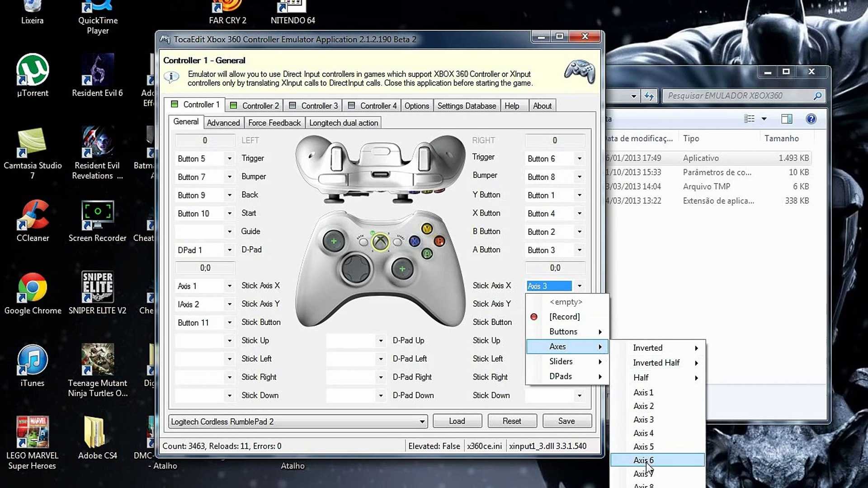Open the NITENDO 64 desktop shortcut

point(292,13)
